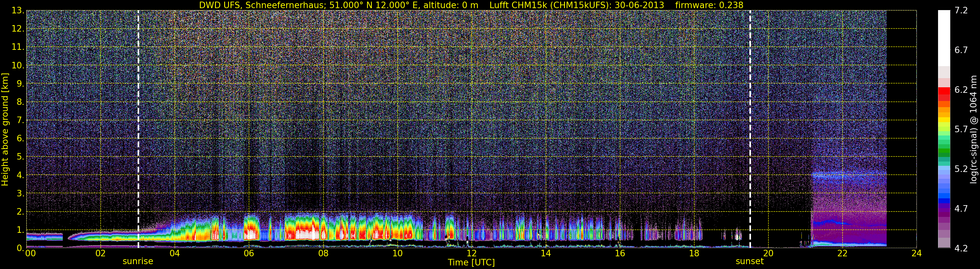Click the 'Lufft CHM15k (CHM15kUFS): 30-06-2013' title text
Screen dimensions: 980x269
coord(577,5)
